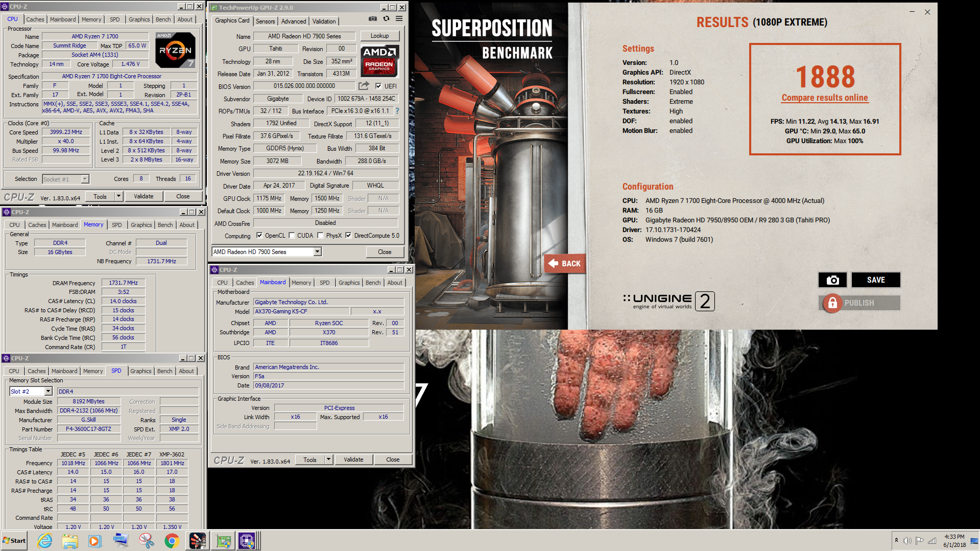Switch to the Advanced tab in GPU-Z

pos(294,21)
